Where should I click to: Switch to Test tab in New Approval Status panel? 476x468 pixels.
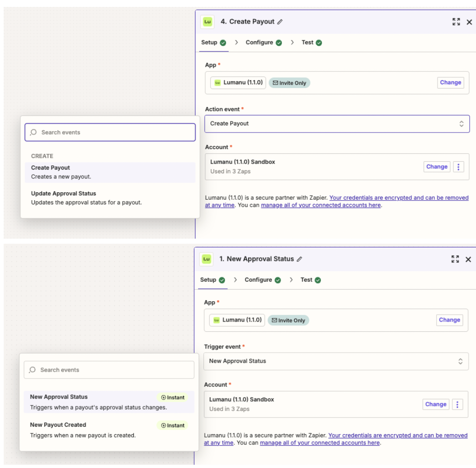tap(307, 280)
